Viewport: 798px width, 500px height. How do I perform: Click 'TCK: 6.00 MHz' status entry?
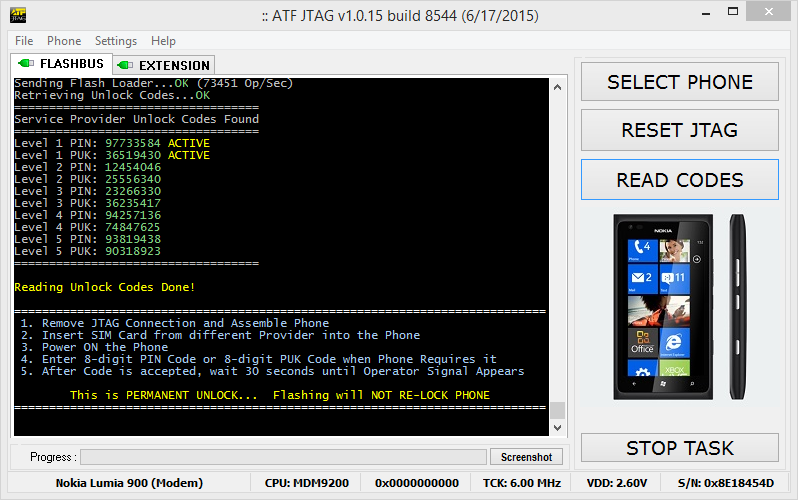522,483
